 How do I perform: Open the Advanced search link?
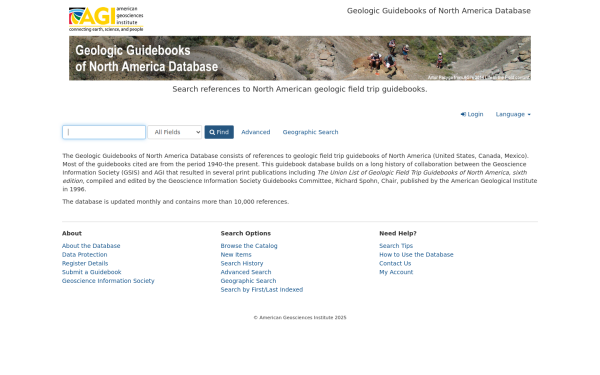(256, 132)
